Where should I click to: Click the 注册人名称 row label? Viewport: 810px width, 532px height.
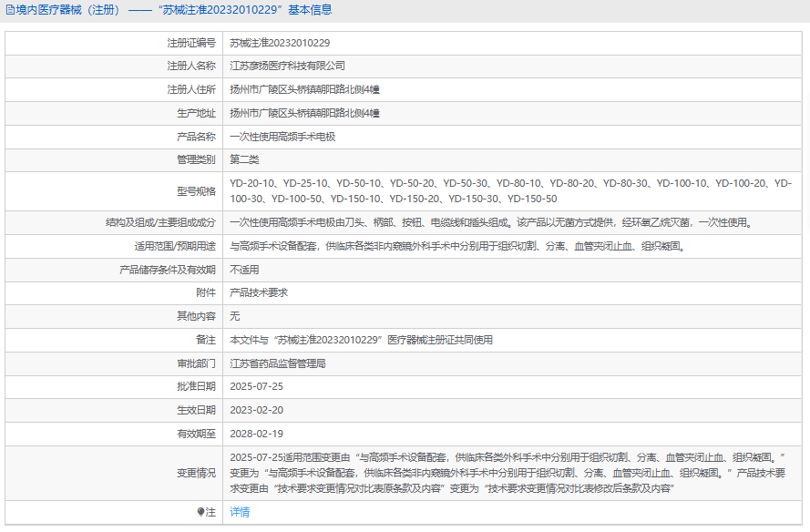tap(191, 66)
